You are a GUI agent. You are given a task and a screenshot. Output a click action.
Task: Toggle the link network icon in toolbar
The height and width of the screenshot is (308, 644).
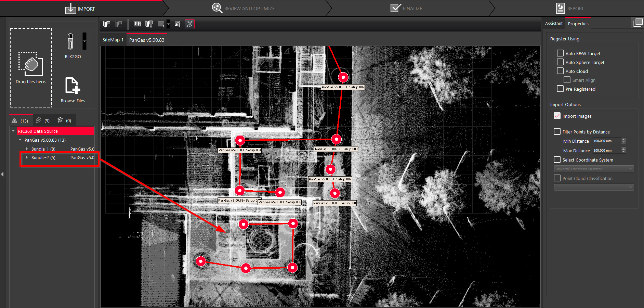tap(189, 24)
